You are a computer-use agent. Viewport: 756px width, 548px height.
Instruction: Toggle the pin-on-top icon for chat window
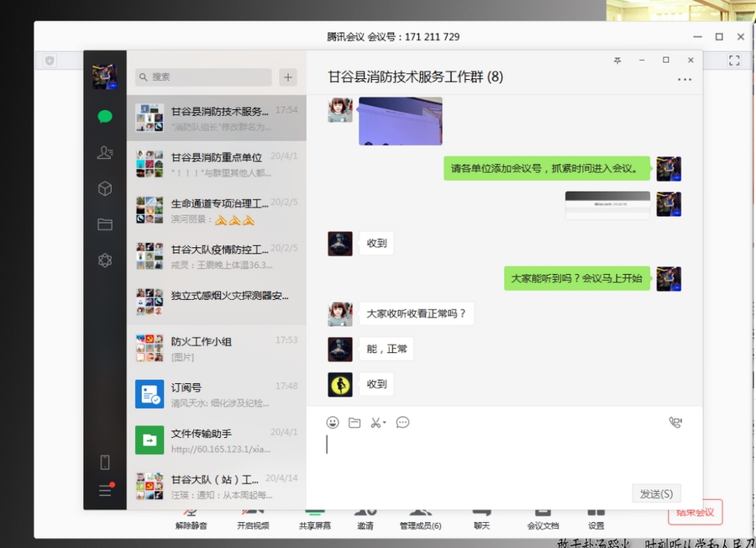[617, 61]
